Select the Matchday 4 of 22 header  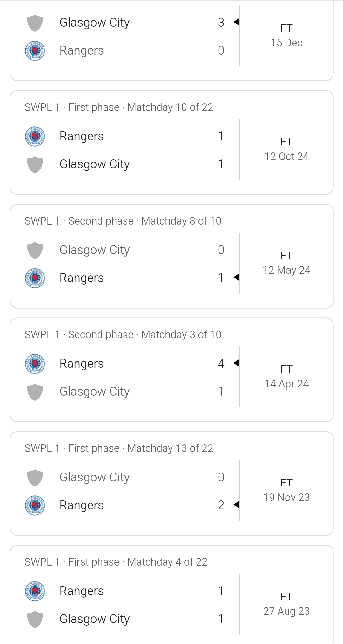(116, 562)
